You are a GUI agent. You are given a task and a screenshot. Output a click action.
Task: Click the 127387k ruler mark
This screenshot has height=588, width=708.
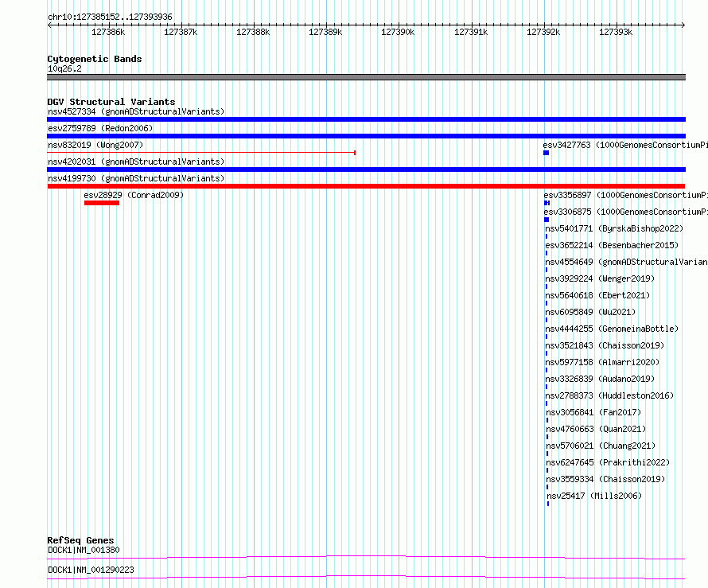point(181,32)
